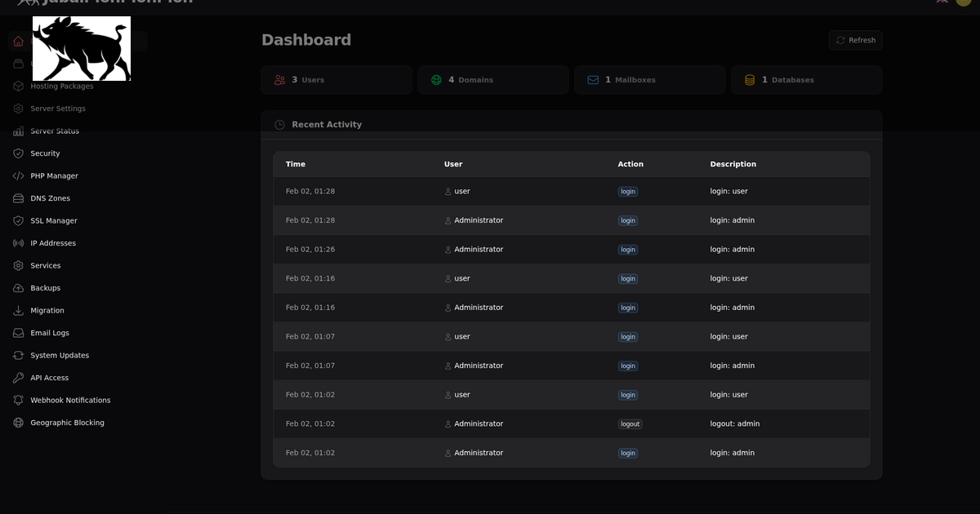Click the 'logout: admin' description
This screenshot has height=514, width=980.
tap(735, 424)
